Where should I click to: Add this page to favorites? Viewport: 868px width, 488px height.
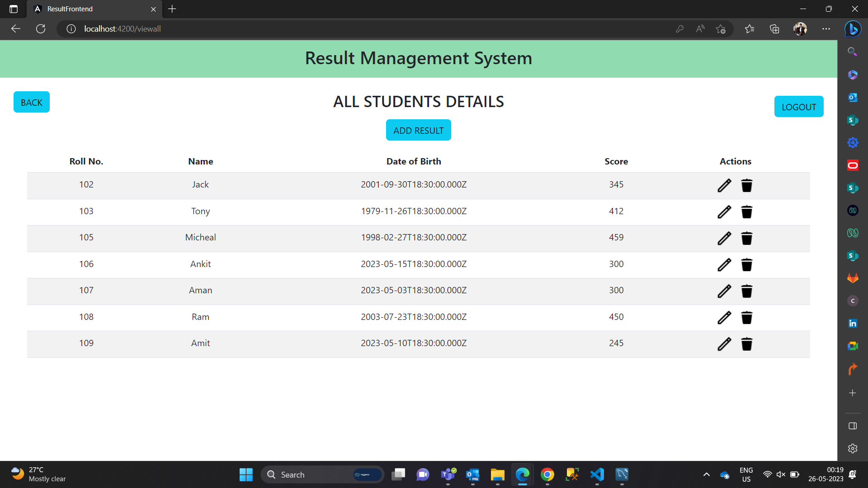pos(721,28)
